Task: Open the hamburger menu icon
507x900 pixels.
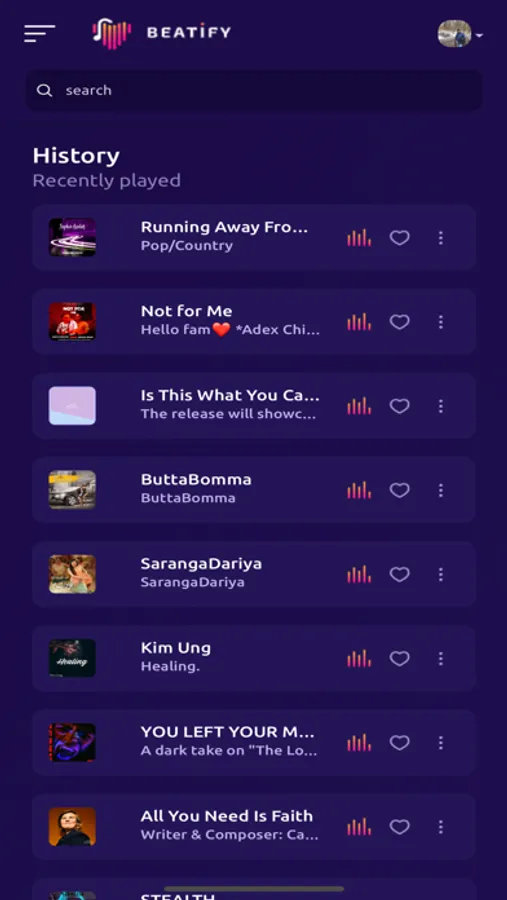Action: tap(40, 33)
